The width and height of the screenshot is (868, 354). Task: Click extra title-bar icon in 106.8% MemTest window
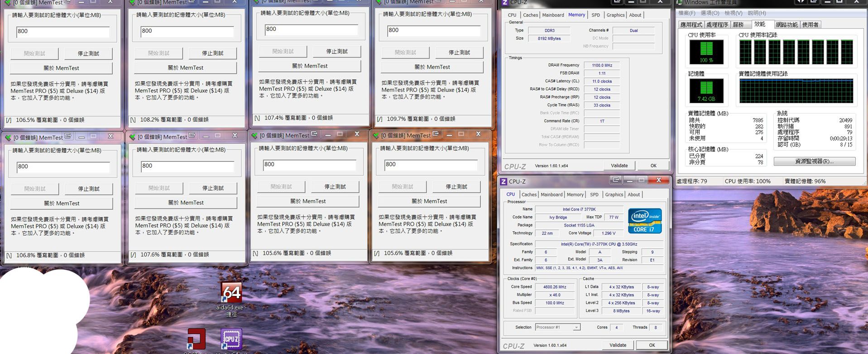click(x=68, y=136)
